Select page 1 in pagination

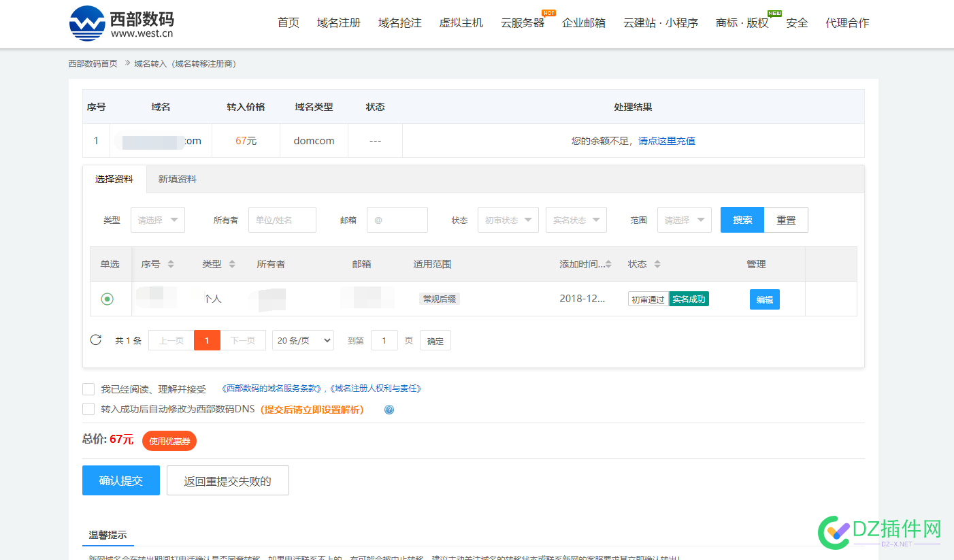pyautogui.click(x=208, y=340)
